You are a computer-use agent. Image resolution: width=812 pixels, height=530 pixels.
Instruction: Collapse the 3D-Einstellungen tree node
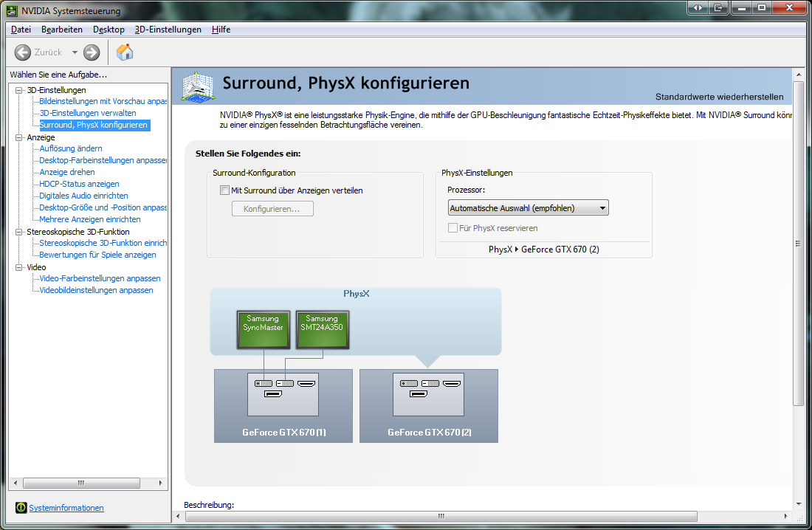pyautogui.click(x=19, y=90)
